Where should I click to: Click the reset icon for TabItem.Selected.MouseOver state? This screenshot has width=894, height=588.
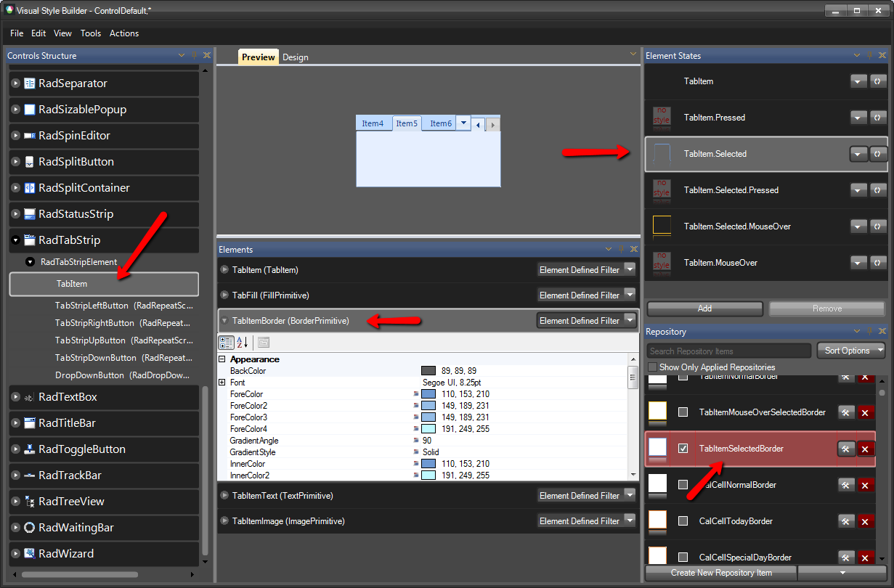pyautogui.click(x=877, y=226)
